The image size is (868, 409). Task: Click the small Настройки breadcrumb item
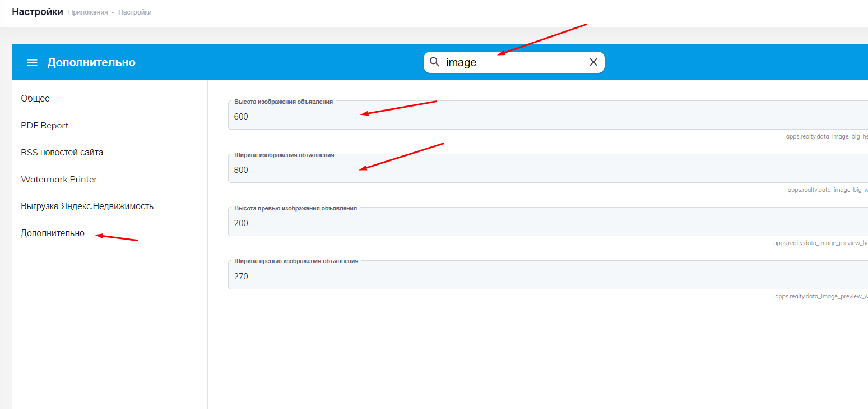[x=134, y=12]
